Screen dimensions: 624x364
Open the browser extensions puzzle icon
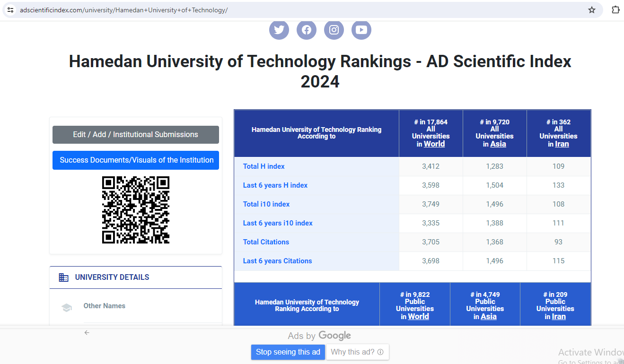pyautogui.click(x=615, y=10)
